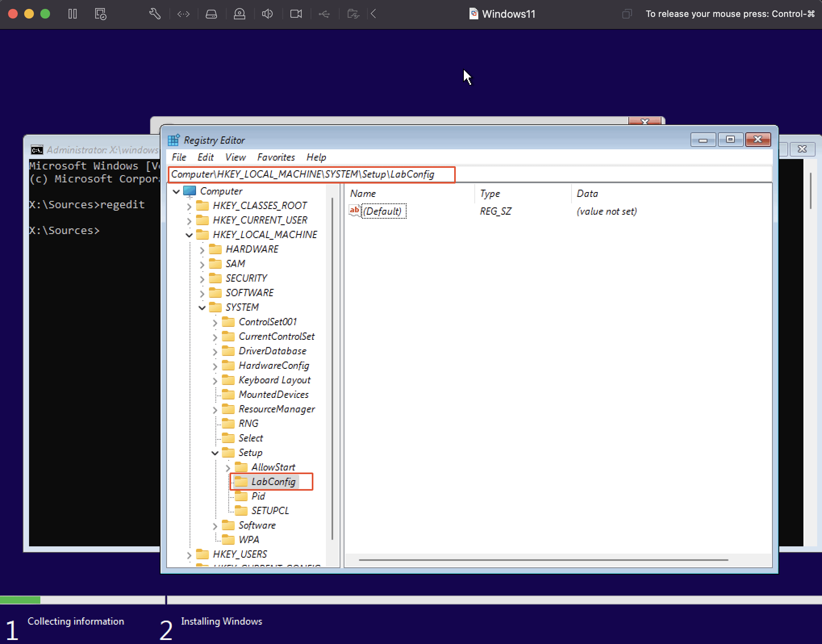
Task: Click the Registry Editor icon in title bar
Action: pyautogui.click(x=175, y=140)
